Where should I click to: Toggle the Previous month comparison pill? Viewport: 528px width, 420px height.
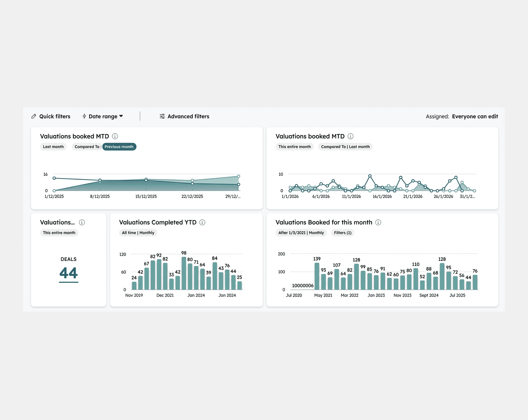(x=119, y=147)
